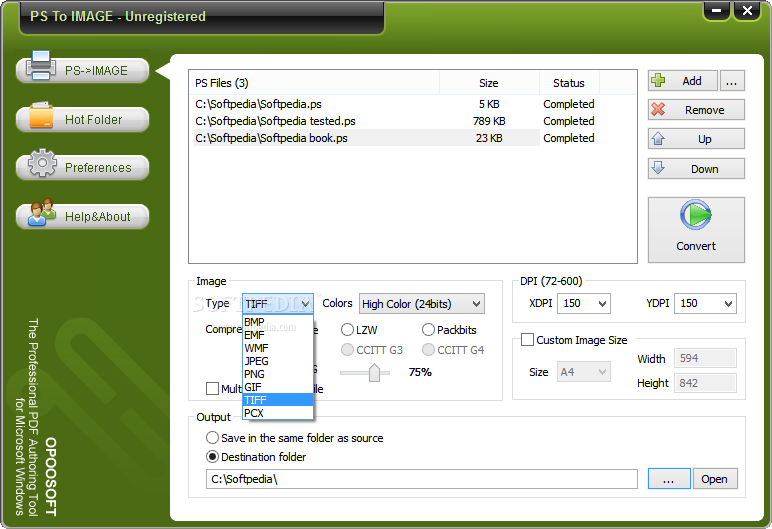Enable Custom Image Size checkbox
Viewport: 772px width, 529px height.
[x=527, y=340]
